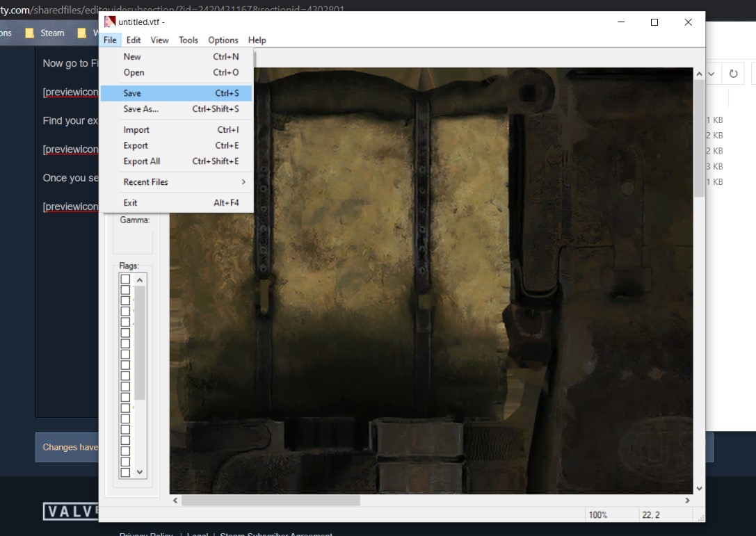
Task: Click the VTFEdit icon in the title bar
Action: point(110,22)
